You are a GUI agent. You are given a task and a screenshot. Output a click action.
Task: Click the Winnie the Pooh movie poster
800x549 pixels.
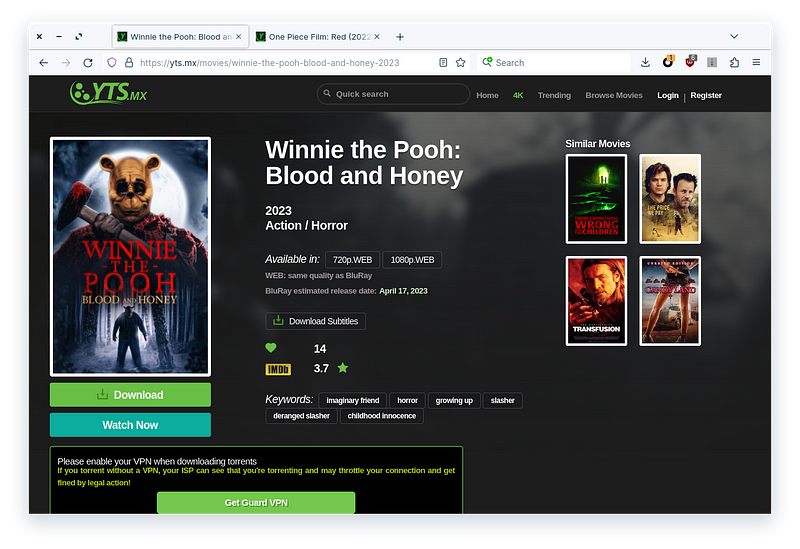pos(130,257)
